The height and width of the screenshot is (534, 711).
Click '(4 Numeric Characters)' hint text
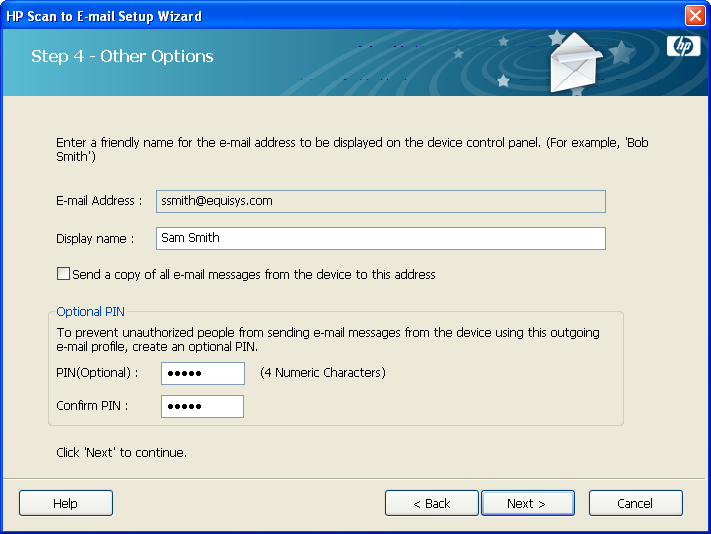[x=323, y=373]
